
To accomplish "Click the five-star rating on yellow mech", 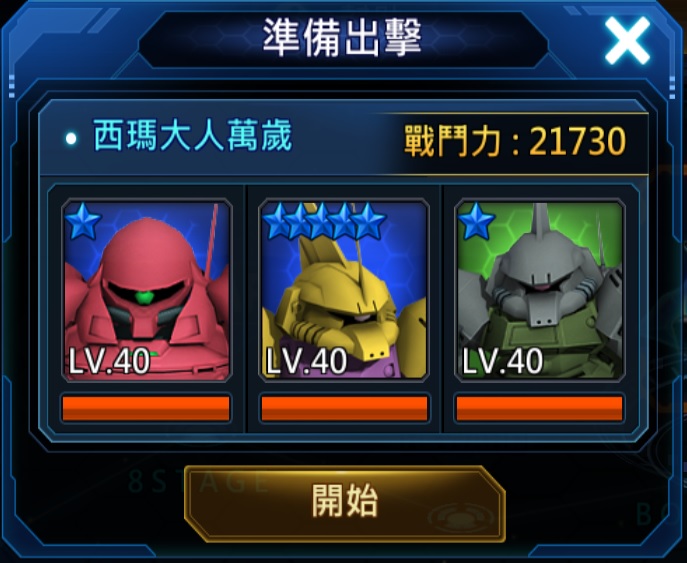I will click(324, 222).
